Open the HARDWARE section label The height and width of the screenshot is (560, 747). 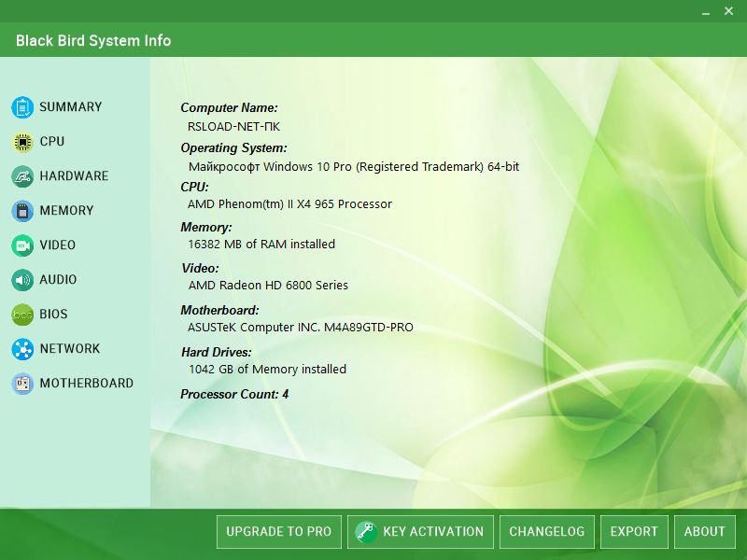click(74, 175)
